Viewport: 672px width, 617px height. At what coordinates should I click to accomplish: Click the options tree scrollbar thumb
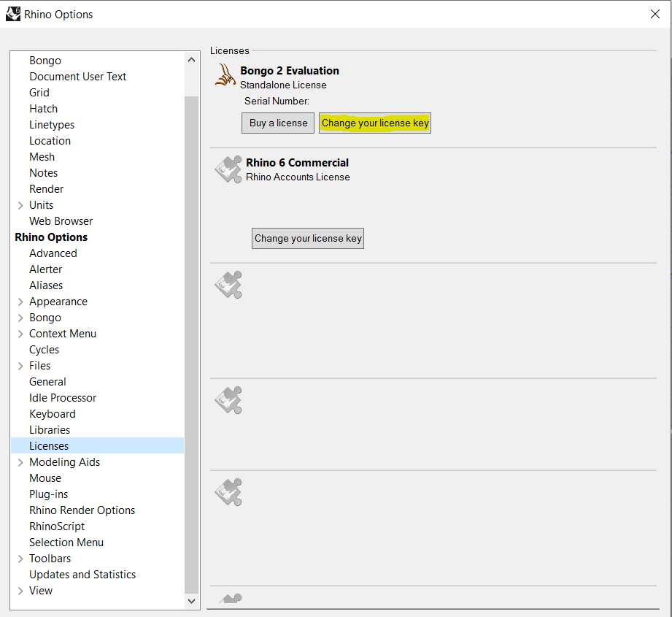pyautogui.click(x=192, y=343)
